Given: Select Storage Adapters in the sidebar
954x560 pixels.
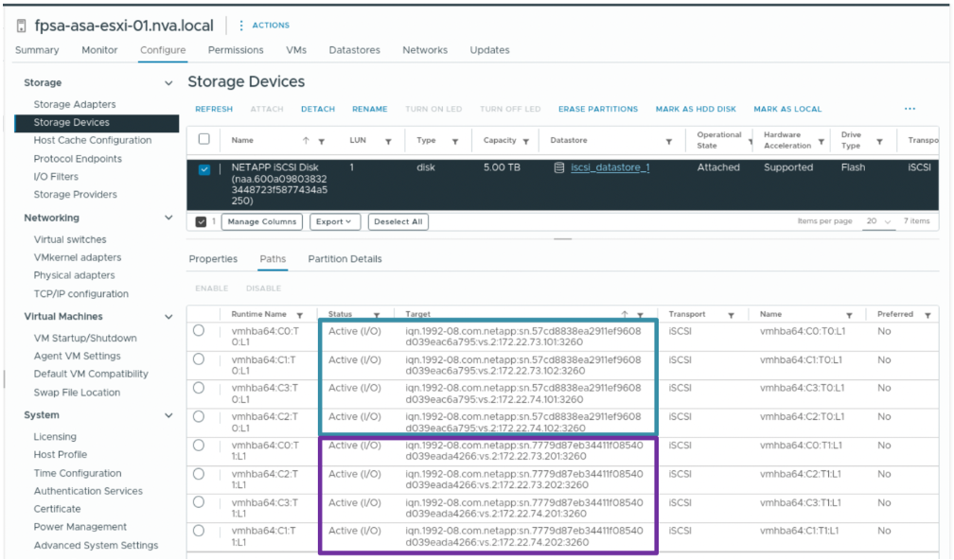Looking at the screenshot, I should (75, 105).
